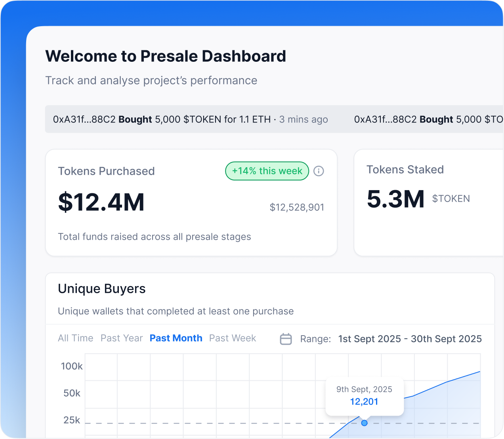Click the $12,528,901 exact amount

[x=297, y=207]
